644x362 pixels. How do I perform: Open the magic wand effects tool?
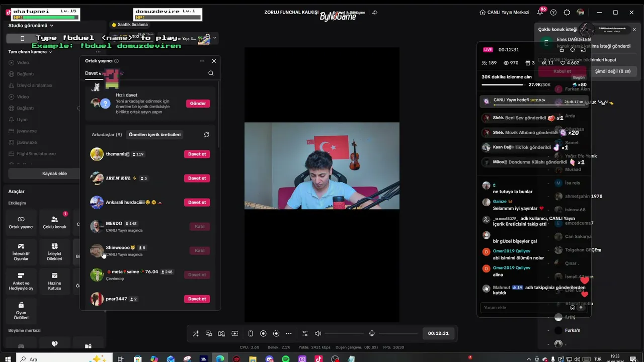(x=196, y=333)
